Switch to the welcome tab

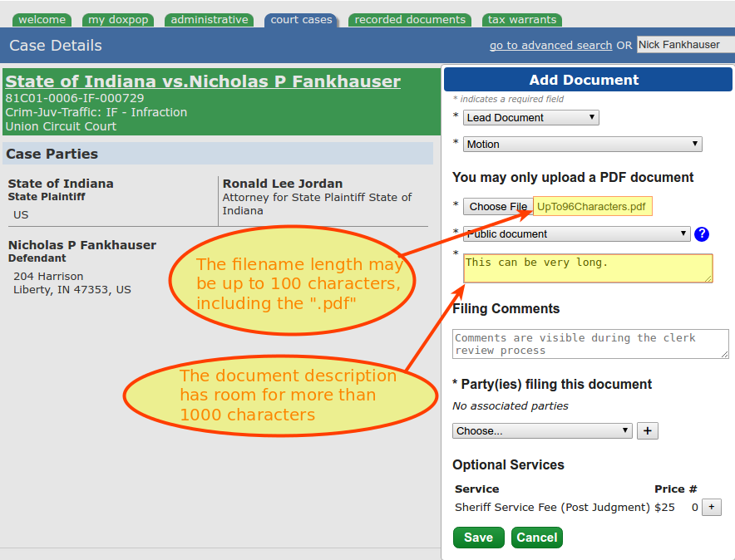point(42,19)
